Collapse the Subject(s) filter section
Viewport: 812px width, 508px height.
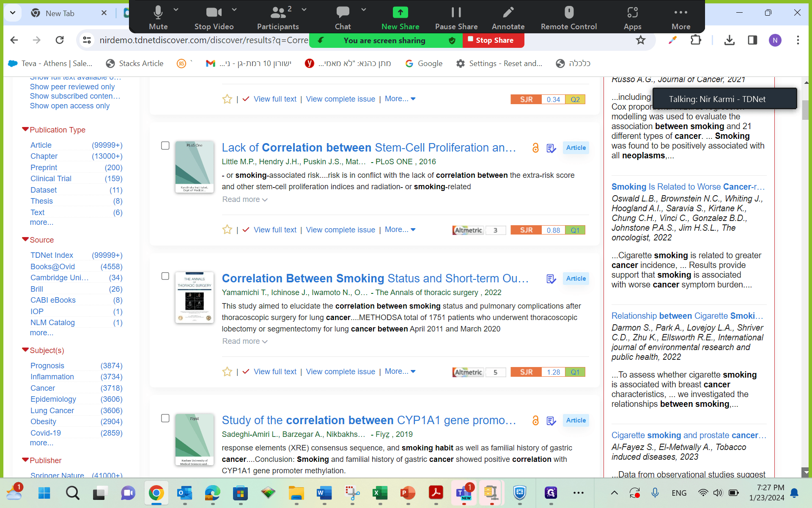click(25, 350)
